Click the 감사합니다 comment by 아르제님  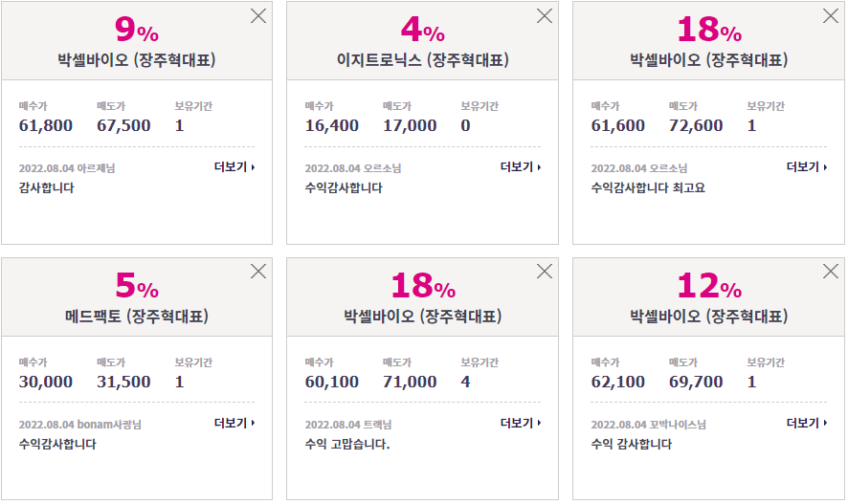click(x=47, y=188)
